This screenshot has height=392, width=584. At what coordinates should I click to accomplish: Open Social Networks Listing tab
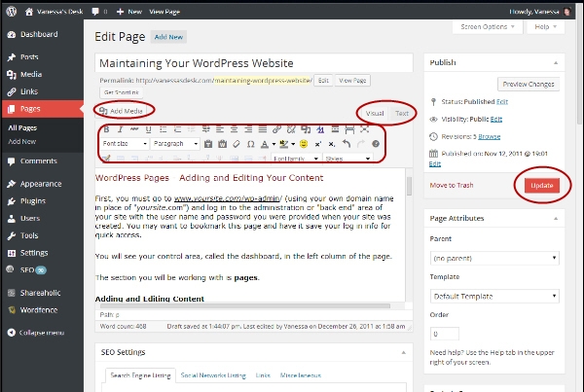tap(213, 375)
